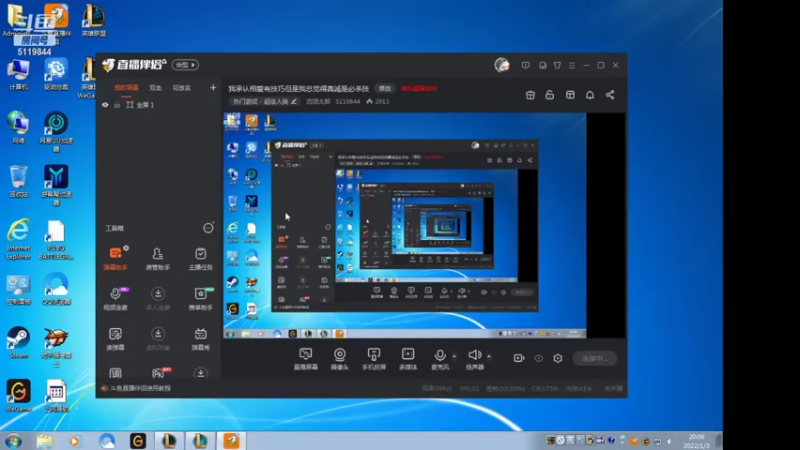Image resolution: width=800 pixels, height=450 pixels.
Task: Expand the microphone options arrow
Action: [455, 356]
